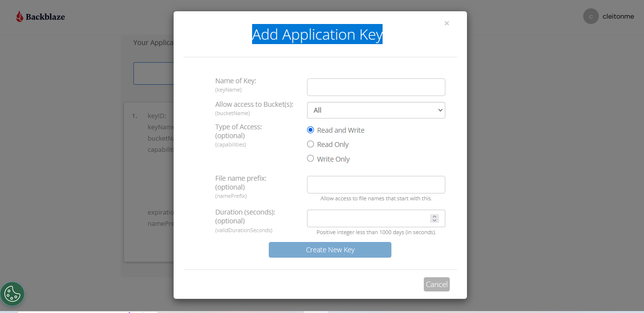This screenshot has width=644, height=313.
Task: Click the Backblaze flame logo
Action: (x=20, y=17)
